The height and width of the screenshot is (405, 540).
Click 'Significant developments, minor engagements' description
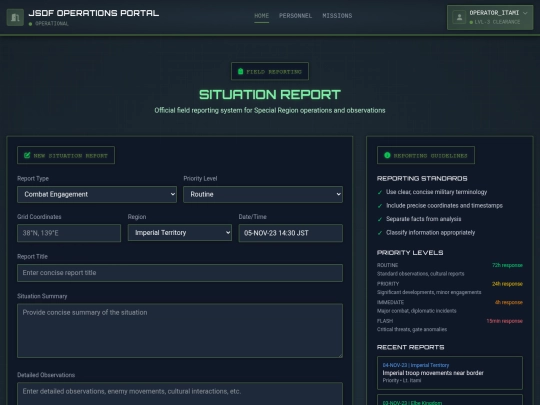[429, 292]
